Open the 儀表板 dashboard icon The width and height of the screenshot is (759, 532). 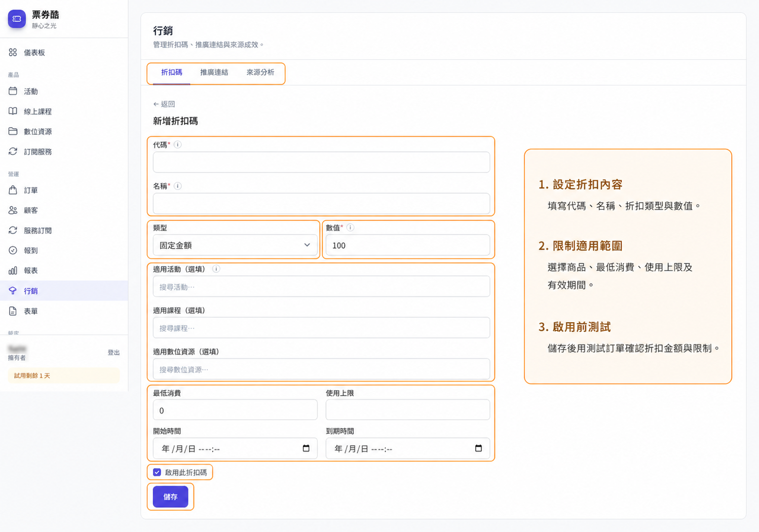pyautogui.click(x=13, y=52)
